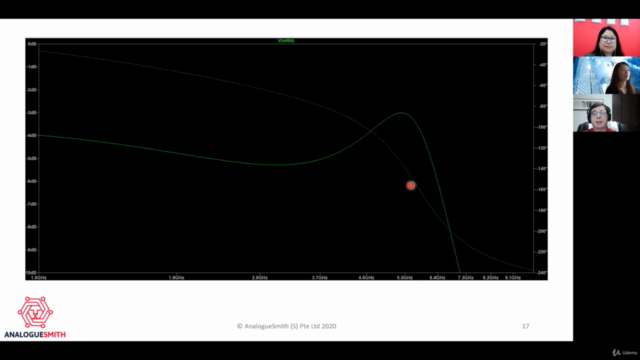
Task: Click the AnalogueSmith hexagon logo
Action: (35, 312)
